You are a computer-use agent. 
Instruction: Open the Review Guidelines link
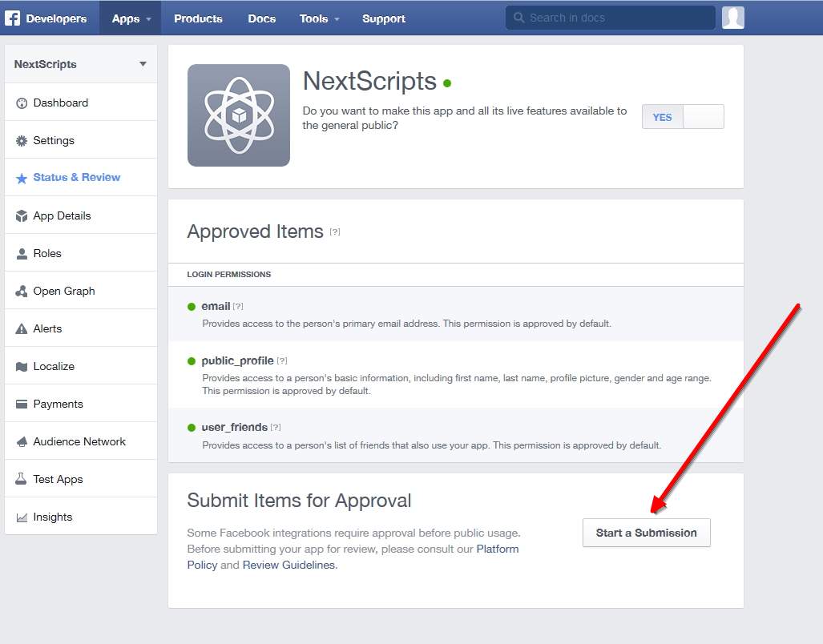[288, 565]
